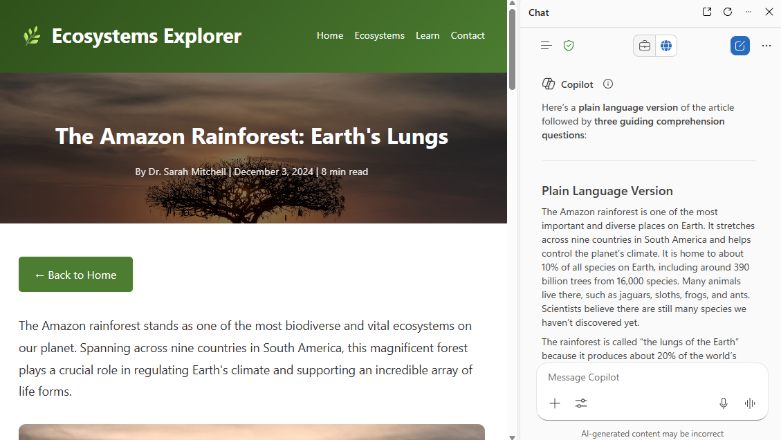Click the Ecosystems Explorer leaf logo
Screen dimensions: 781x440
[32, 36]
